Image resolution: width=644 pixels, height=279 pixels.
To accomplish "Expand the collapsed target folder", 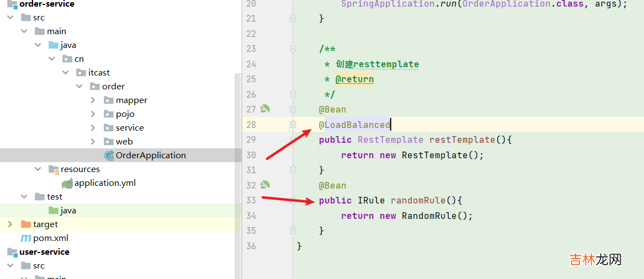I will 10,224.
